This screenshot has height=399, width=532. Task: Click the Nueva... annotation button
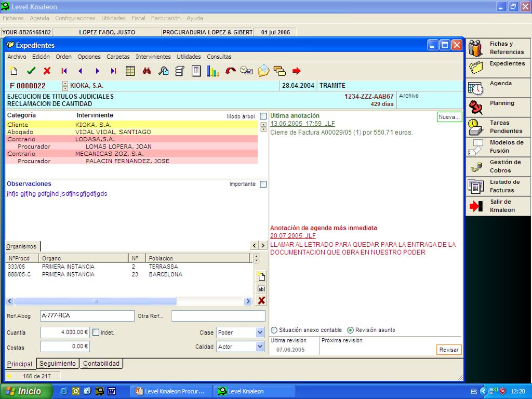pyautogui.click(x=449, y=117)
